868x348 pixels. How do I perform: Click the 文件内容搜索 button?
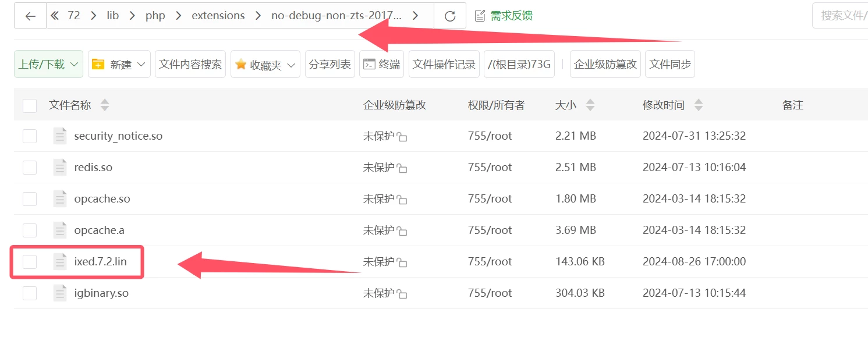click(x=190, y=65)
